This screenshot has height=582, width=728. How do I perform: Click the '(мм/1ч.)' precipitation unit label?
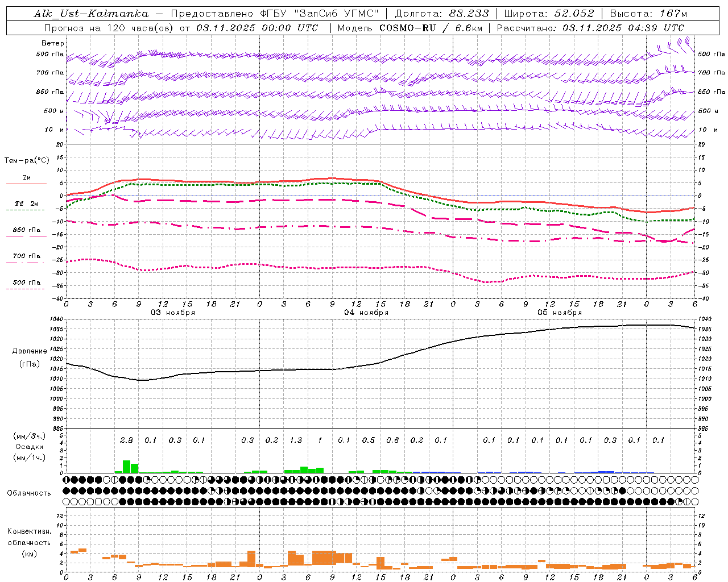click(x=30, y=458)
